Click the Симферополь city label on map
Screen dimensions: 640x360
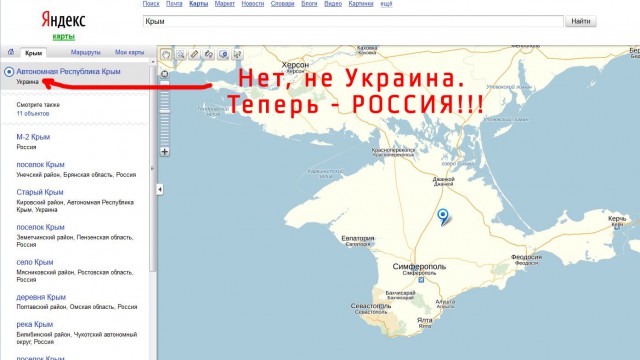click(419, 267)
